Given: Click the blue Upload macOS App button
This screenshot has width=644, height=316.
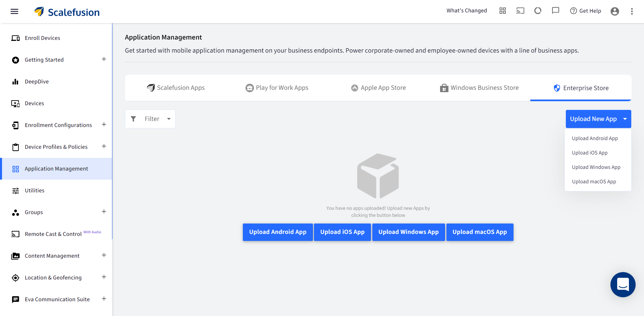Looking at the screenshot, I should [480, 232].
